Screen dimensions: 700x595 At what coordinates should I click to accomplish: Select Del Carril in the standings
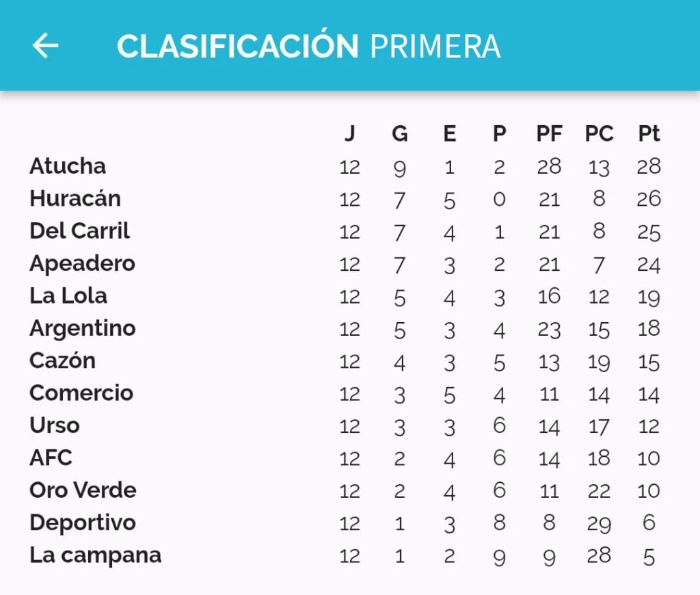coord(79,231)
